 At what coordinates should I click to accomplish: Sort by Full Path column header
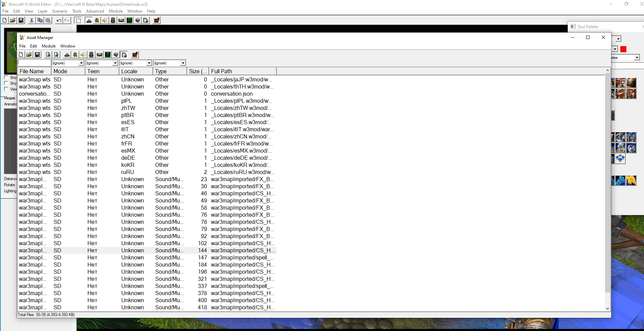[x=243, y=71]
